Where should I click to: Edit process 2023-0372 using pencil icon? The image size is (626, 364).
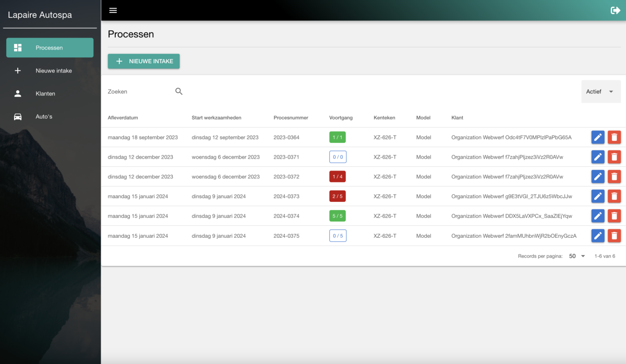pos(598,177)
